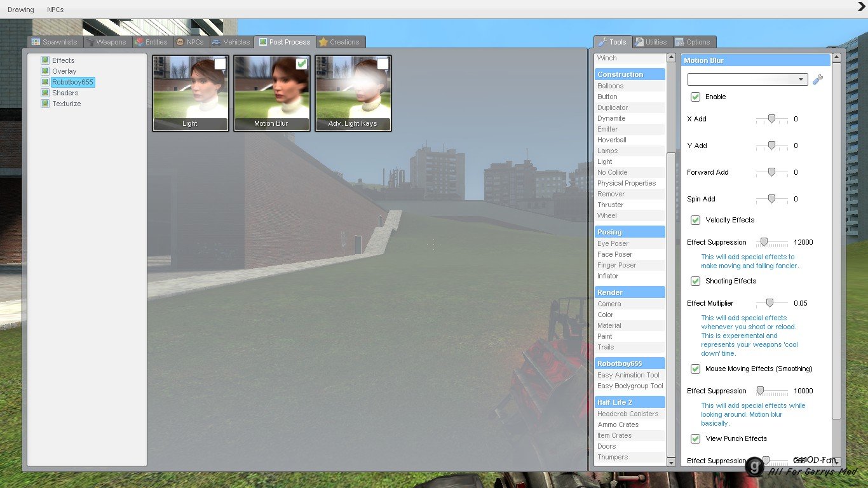Open the Spawnlists tab

click(55, 42)
